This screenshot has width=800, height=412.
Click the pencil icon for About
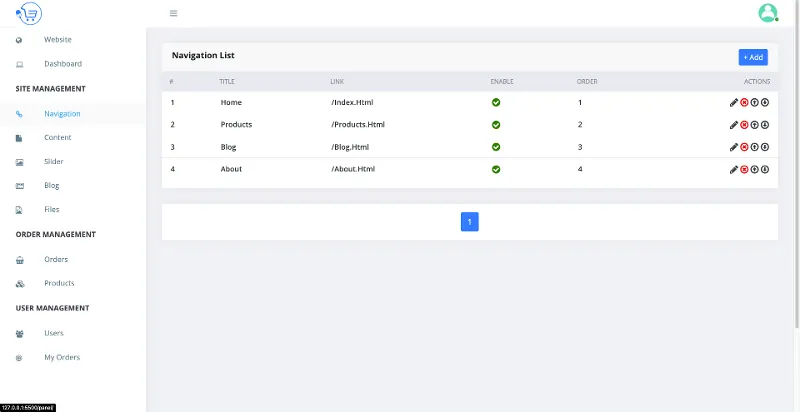pos(734,169)
